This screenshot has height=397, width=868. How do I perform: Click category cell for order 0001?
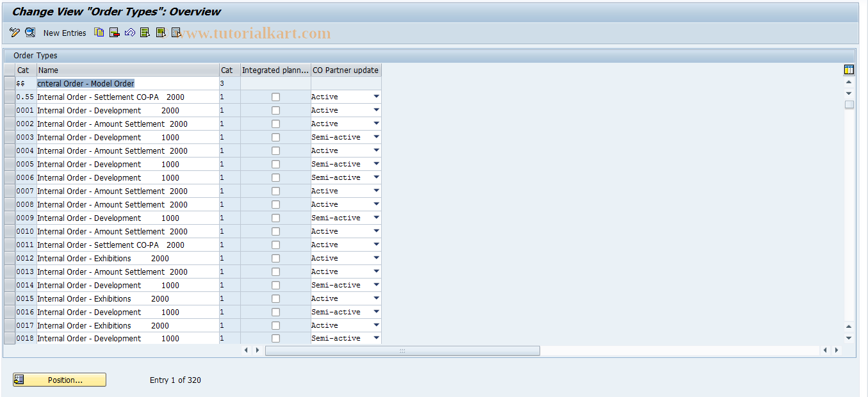pos(229,110)
